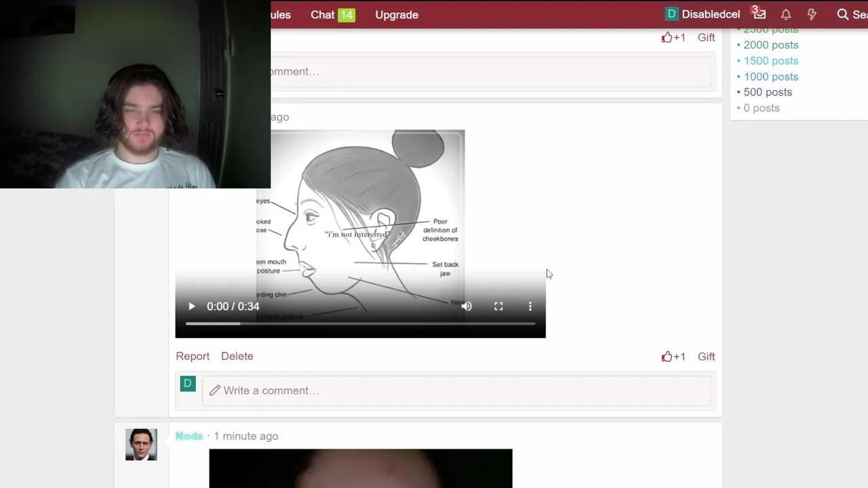Click the Write a comment field
This screenshot has width=868, height=488.
pos(456,390)
